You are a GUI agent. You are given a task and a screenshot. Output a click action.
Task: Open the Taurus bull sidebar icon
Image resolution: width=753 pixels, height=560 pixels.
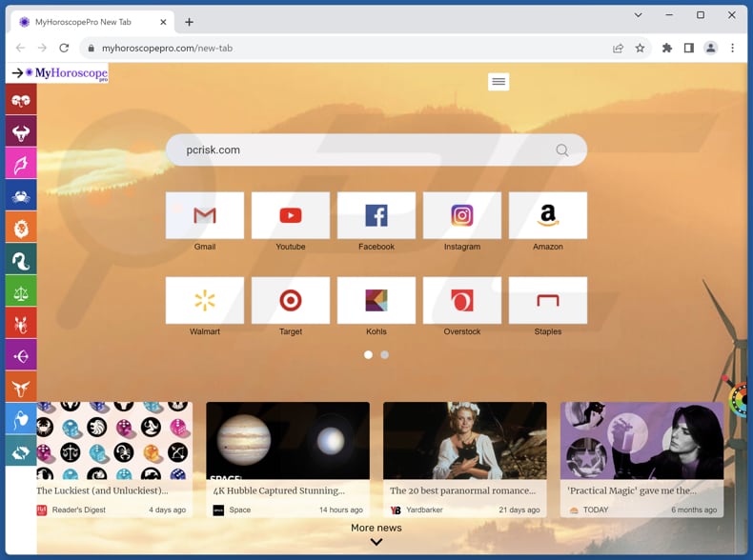[x=21, y=131]
